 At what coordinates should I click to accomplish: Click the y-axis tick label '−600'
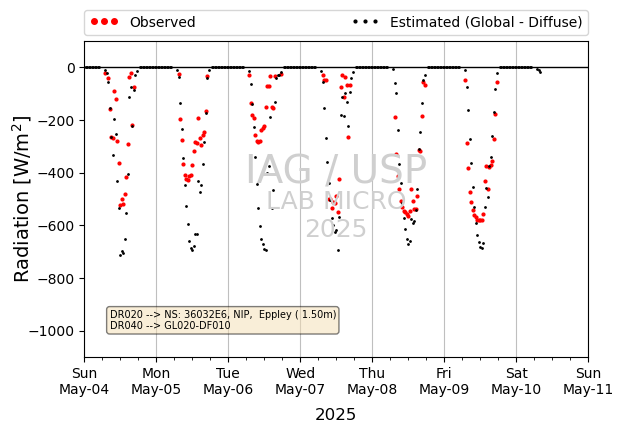tap(56, 226)
